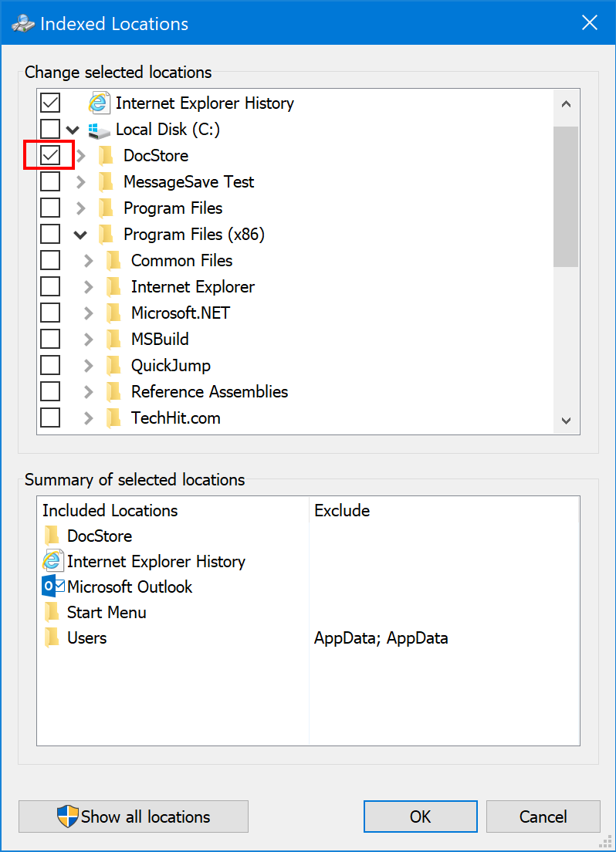Viewport: 616px width, 852px height.
Task: Check the Microsoft.NET checkbox
Action: (50, 313)
